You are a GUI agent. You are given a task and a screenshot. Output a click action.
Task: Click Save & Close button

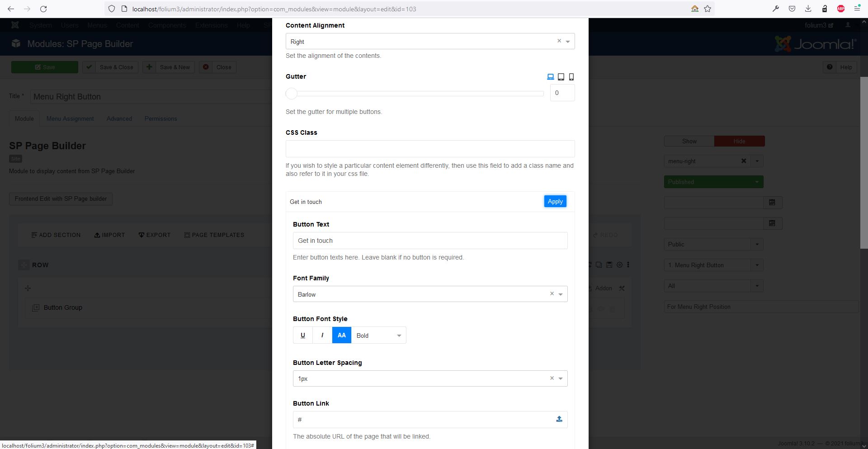tap(110, 67)
